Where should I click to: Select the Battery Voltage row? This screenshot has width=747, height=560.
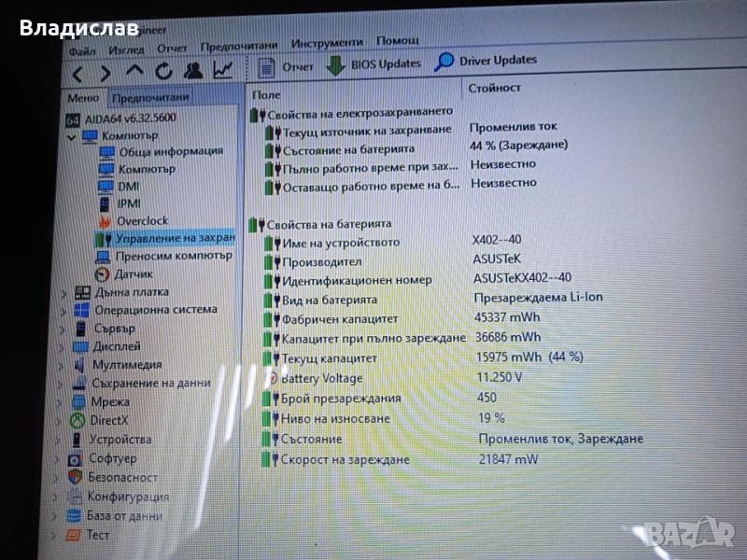point(315,379)
